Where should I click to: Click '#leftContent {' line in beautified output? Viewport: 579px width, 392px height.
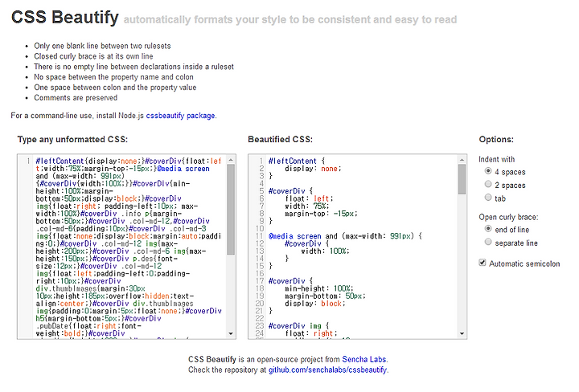coord(297,161)
